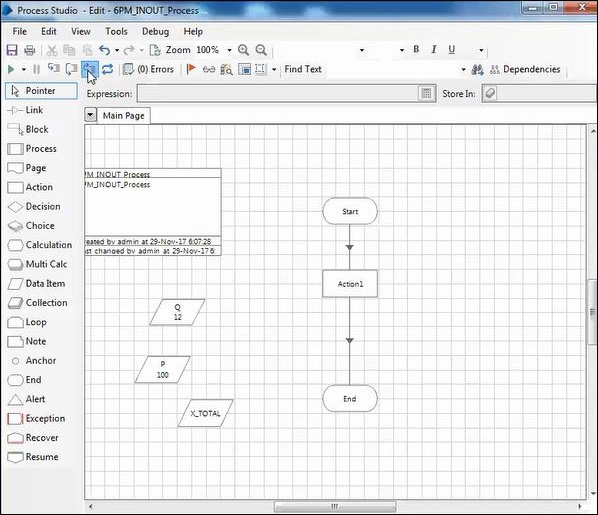Select the Action1 stage on the canvas
This screenshot has height=515, width=598.
click(x=350, y=284)
